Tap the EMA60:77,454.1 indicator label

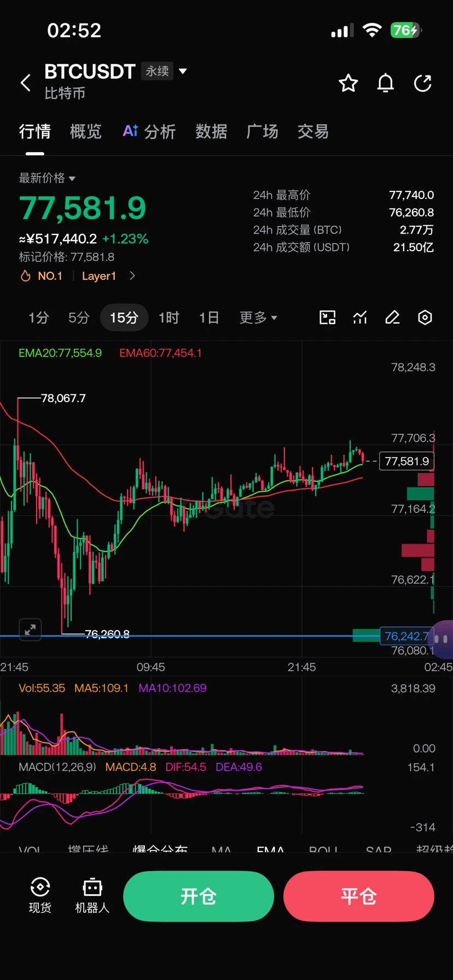coord(161,353)
